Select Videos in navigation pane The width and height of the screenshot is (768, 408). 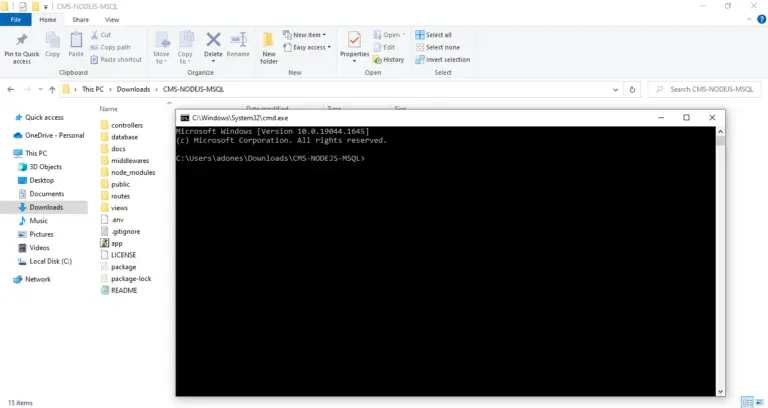pos(34,247)
